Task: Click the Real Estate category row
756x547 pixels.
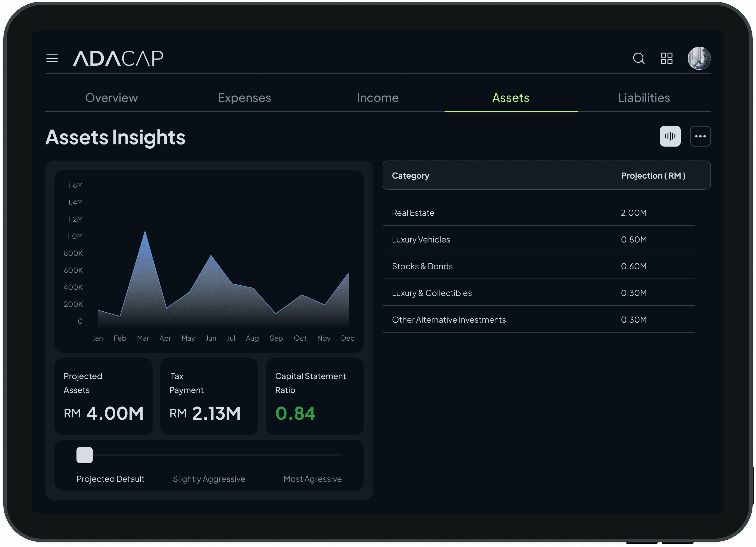Action: click(x=538, y=213)
